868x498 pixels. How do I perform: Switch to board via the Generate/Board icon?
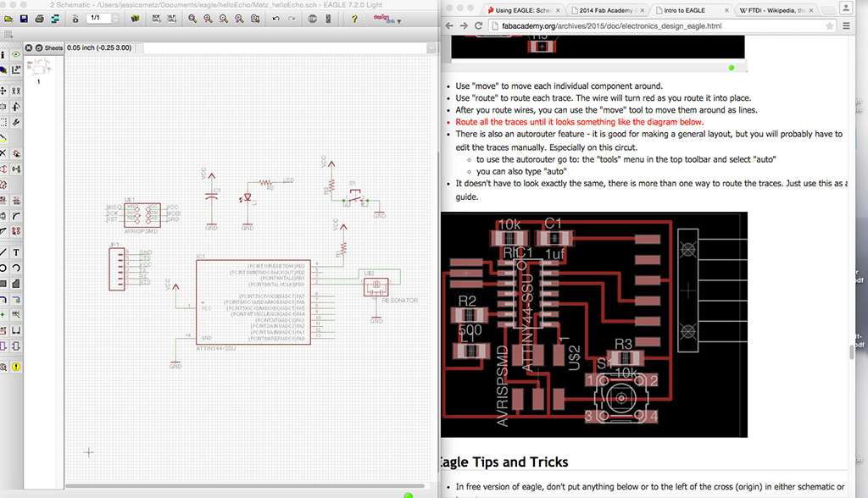pos(75,19)
